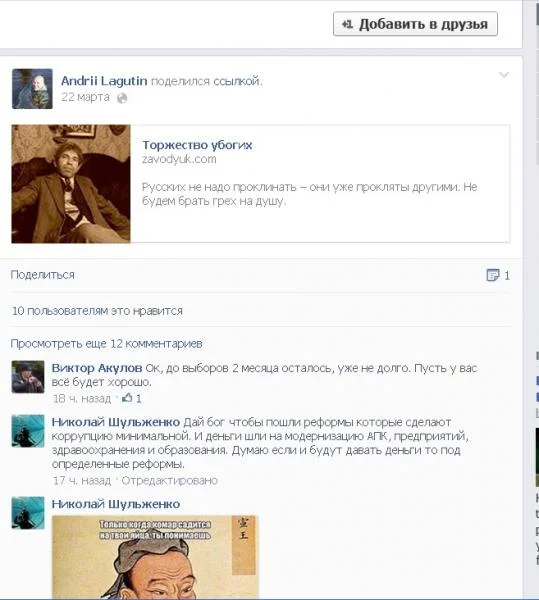Open Andrii Lagutin's profile picture
The width and height of the screenshot is (539, 600).
click(x=32, y=89)
